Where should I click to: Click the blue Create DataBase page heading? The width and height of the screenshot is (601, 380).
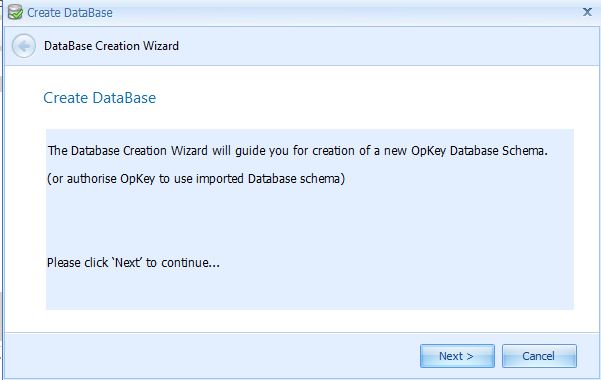point(100,98)
